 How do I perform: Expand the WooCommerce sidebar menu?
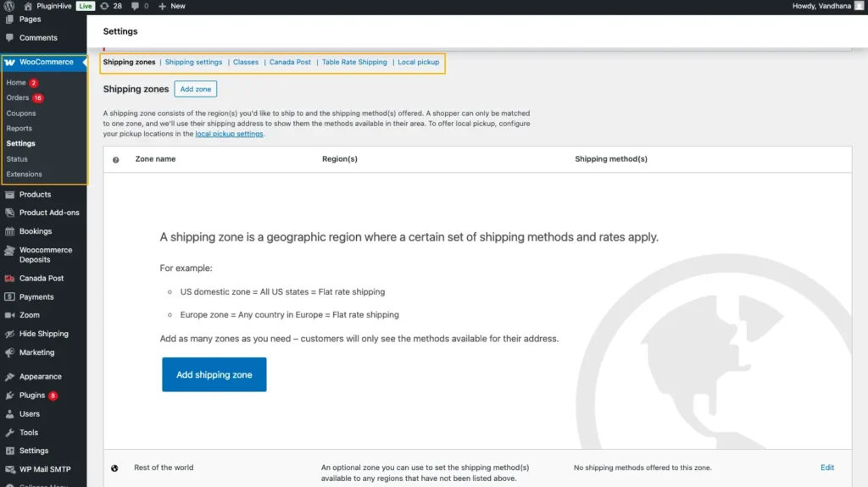(x=46, y=63)
